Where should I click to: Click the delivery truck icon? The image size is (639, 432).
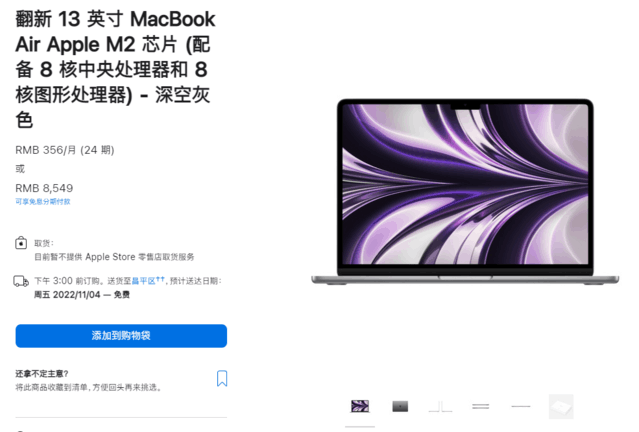point(21,281)
